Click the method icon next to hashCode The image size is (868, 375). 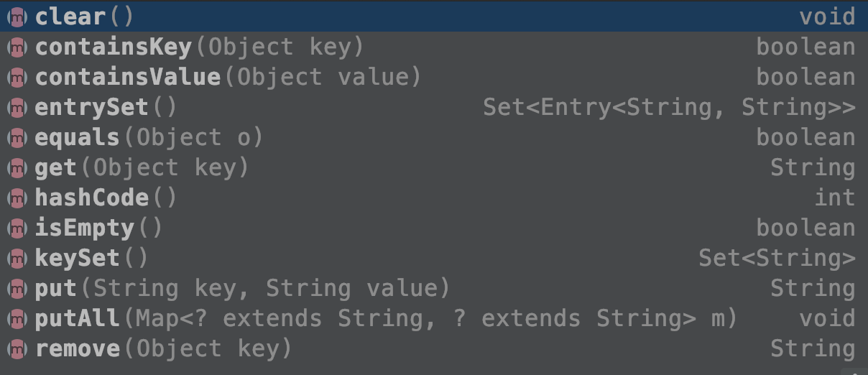point(17,198)
